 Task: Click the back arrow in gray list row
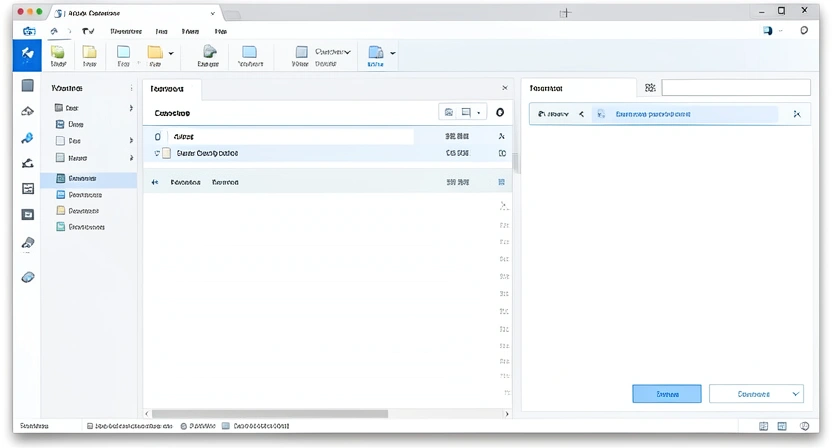155,182
